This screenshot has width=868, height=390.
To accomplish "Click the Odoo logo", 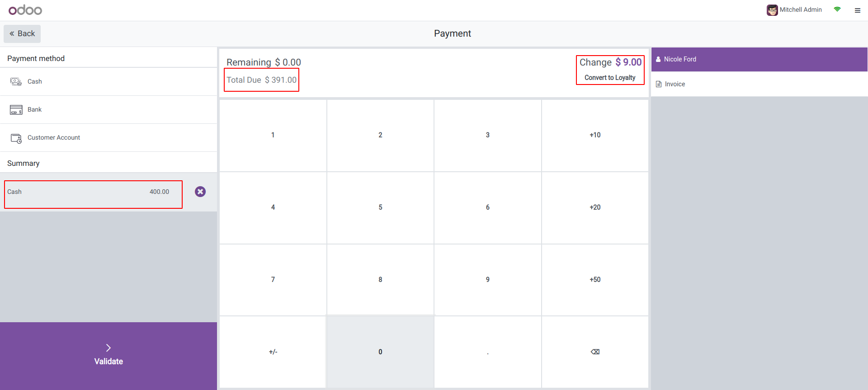I will (x=25, y=10).
